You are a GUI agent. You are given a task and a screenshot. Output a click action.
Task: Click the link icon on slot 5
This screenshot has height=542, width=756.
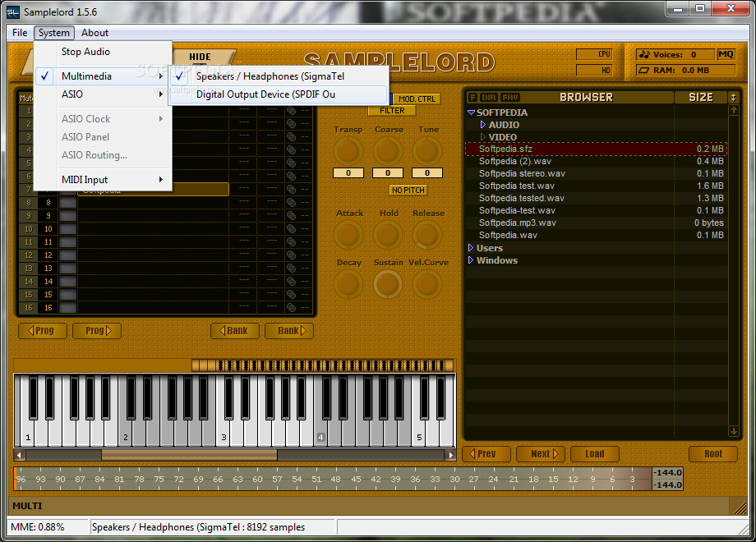291,163
